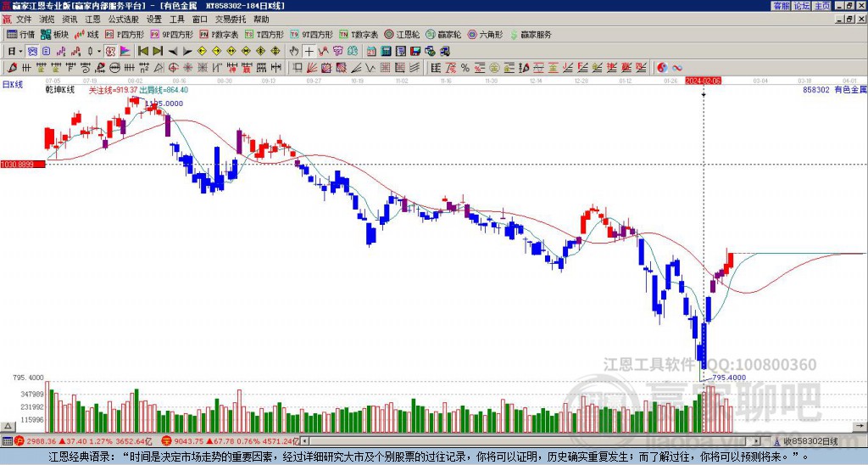Open the P四方形 tool
Screen dimensions: 868x465
(x=125, y=34)
